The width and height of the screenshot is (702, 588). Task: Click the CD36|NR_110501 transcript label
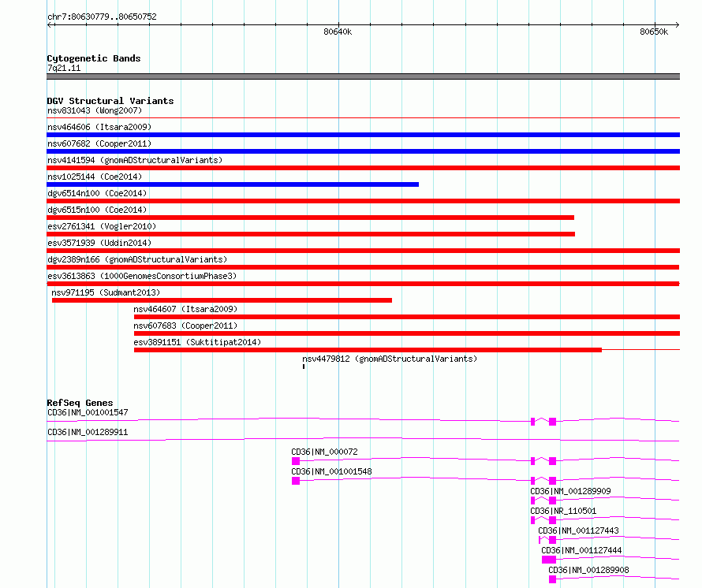(x=563, y=511)
